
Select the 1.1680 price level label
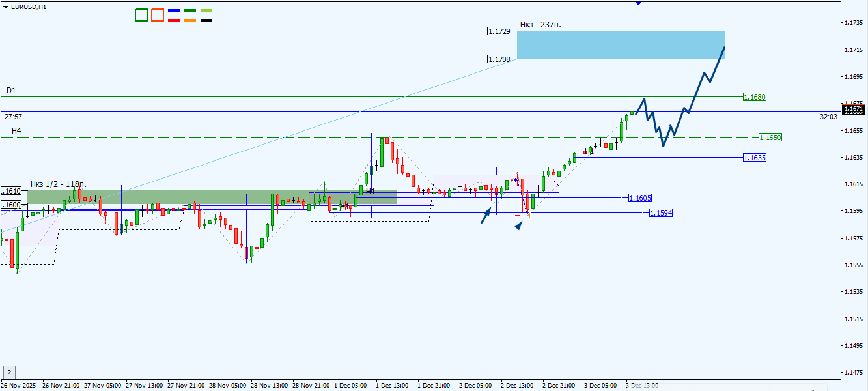tap(755, 97)
